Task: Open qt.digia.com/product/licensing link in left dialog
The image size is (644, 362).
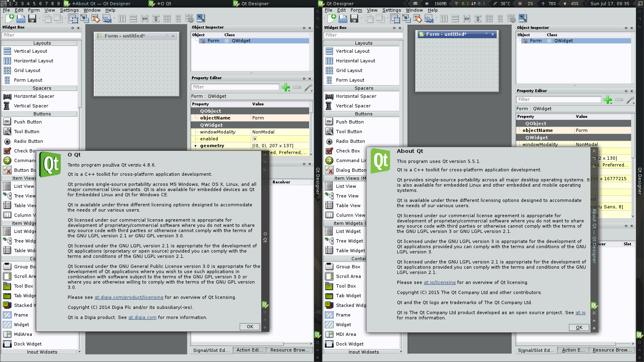Action: tap(129, 297)
